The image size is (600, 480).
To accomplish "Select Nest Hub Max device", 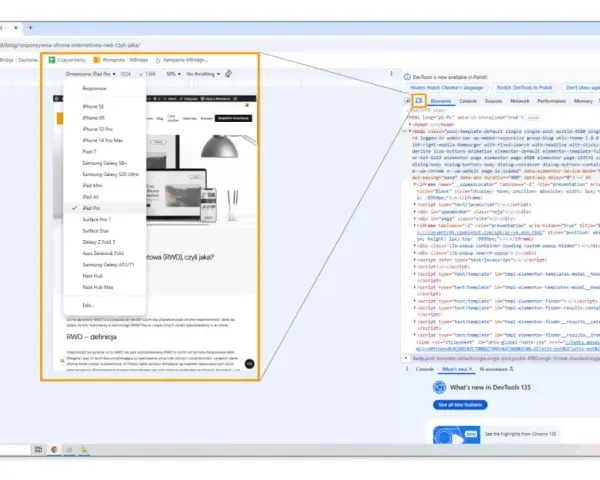I will tap(104, 287).
